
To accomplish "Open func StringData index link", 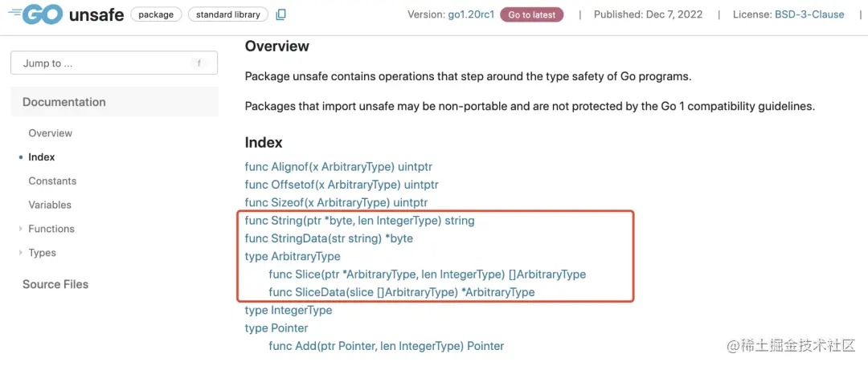I will (x=329, y=238).
